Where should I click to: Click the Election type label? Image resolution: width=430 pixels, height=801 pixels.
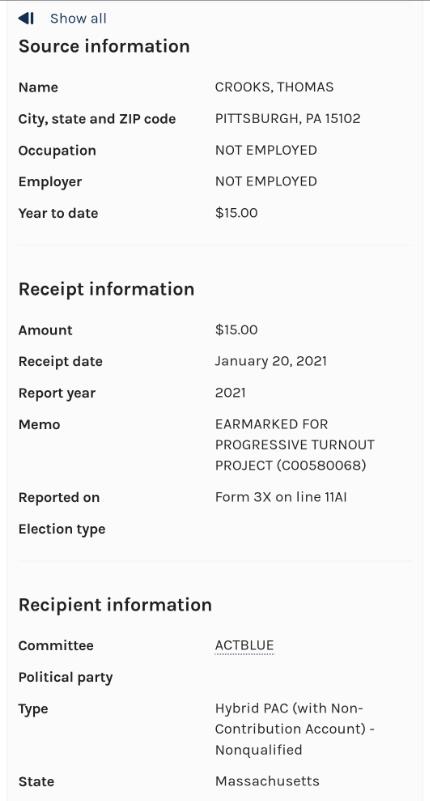pyautogui.click(x=62, y=529)
